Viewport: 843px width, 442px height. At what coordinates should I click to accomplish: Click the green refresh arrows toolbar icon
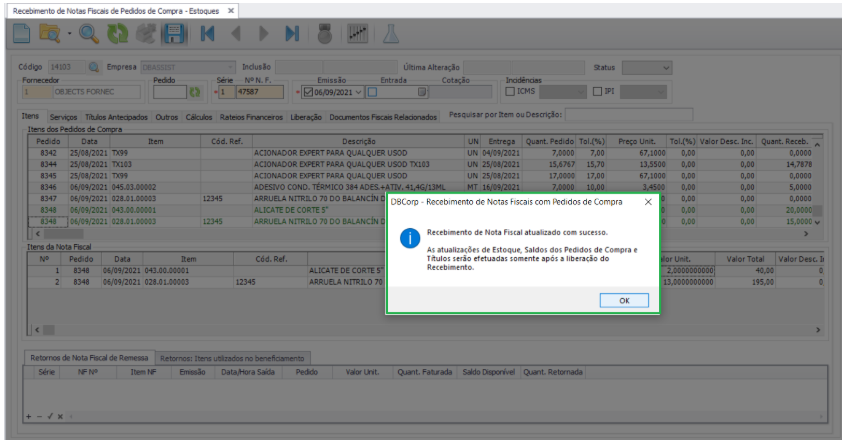pos(118,34)
